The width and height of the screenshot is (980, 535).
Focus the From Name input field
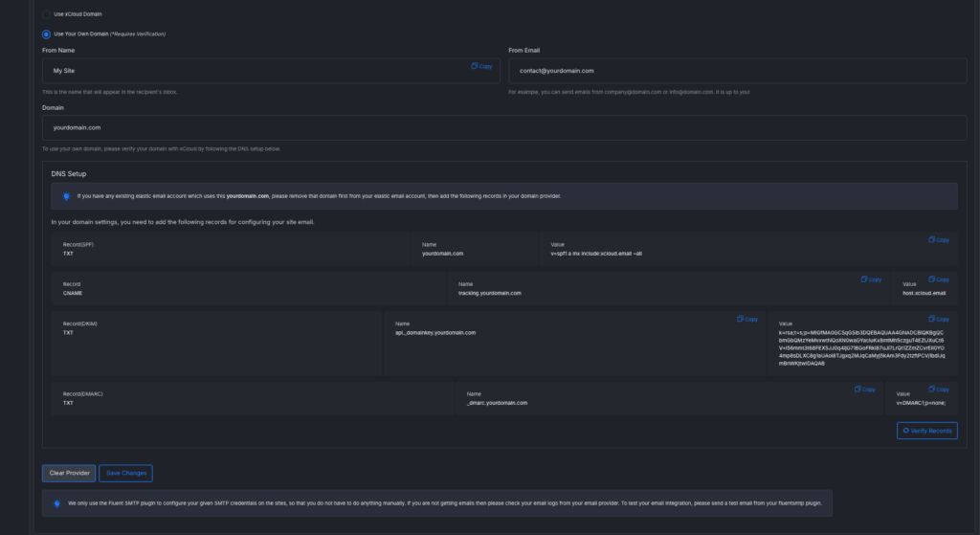[249, 71]
